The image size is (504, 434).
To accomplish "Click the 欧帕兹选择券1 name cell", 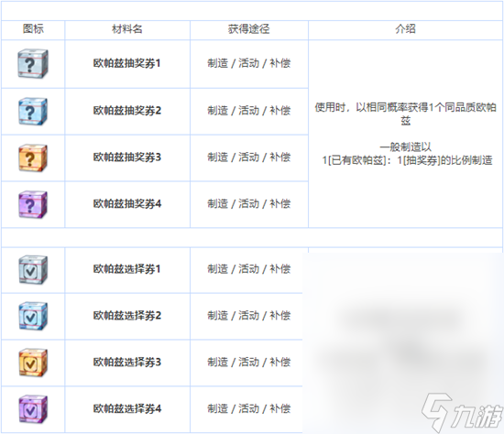I will [127, 269].
